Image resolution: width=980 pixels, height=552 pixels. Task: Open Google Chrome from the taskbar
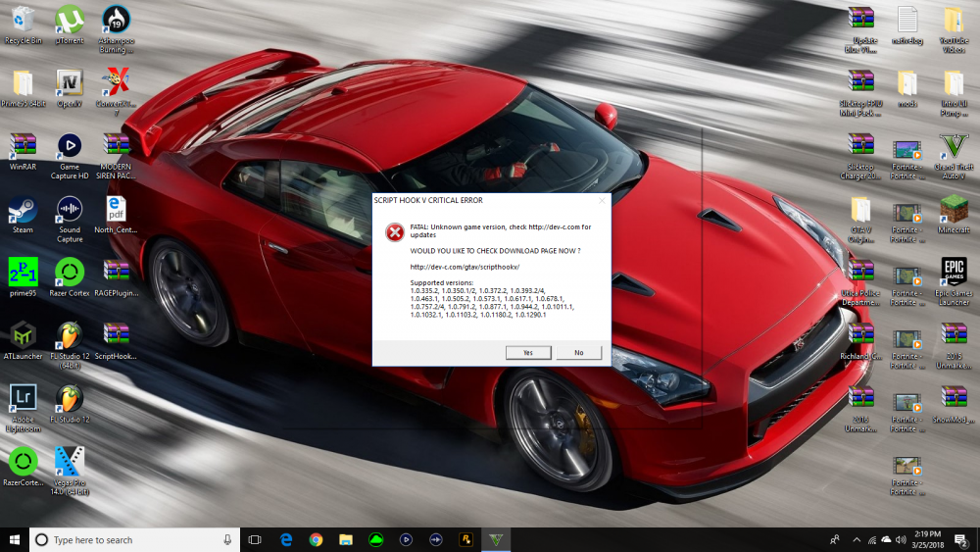point(317,539)
